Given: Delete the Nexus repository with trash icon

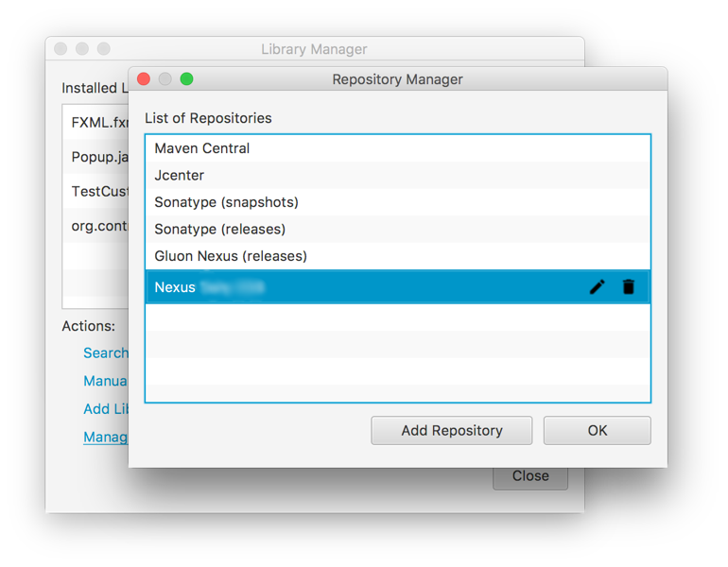Looking at the screenshot, I should pos(628,286).
